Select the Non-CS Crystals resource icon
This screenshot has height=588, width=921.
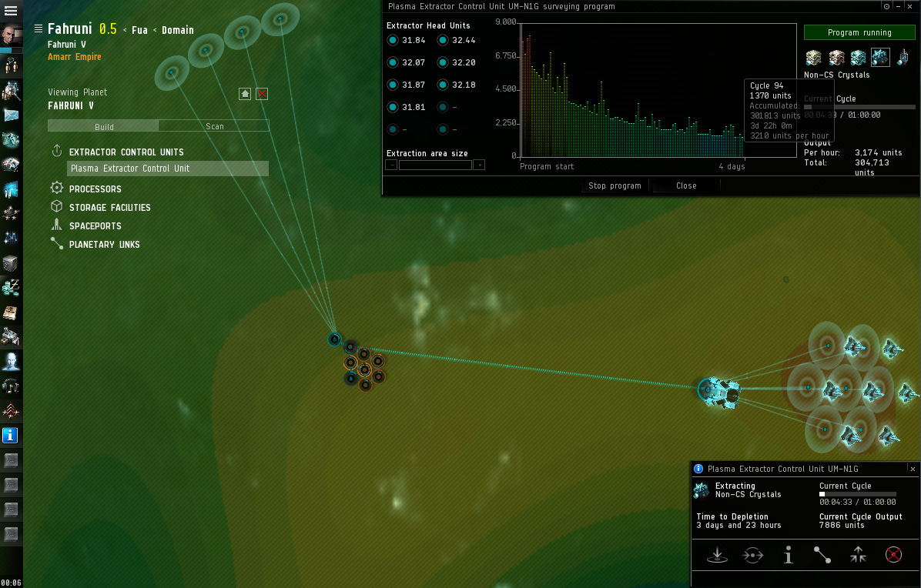coord(880,58)
